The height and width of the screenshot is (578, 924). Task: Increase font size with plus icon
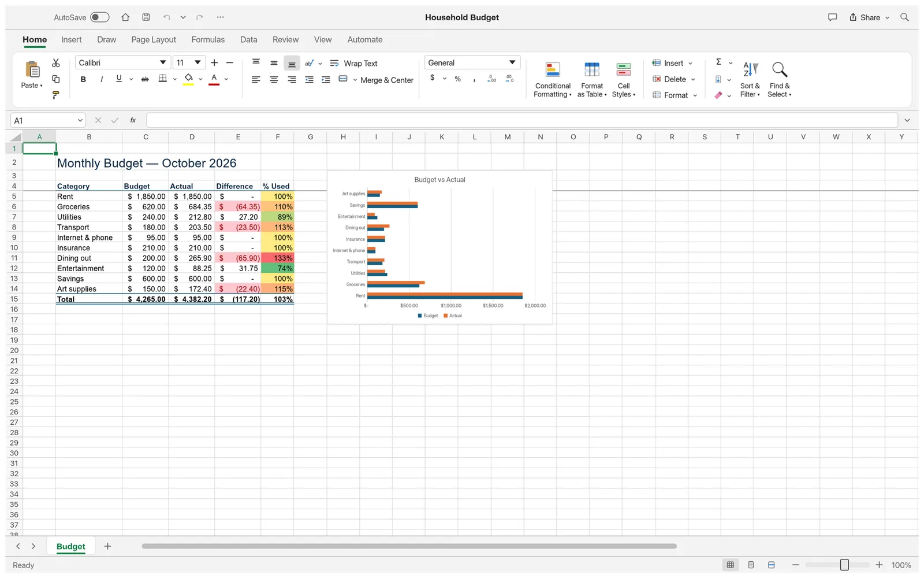(x=214, y=62)
